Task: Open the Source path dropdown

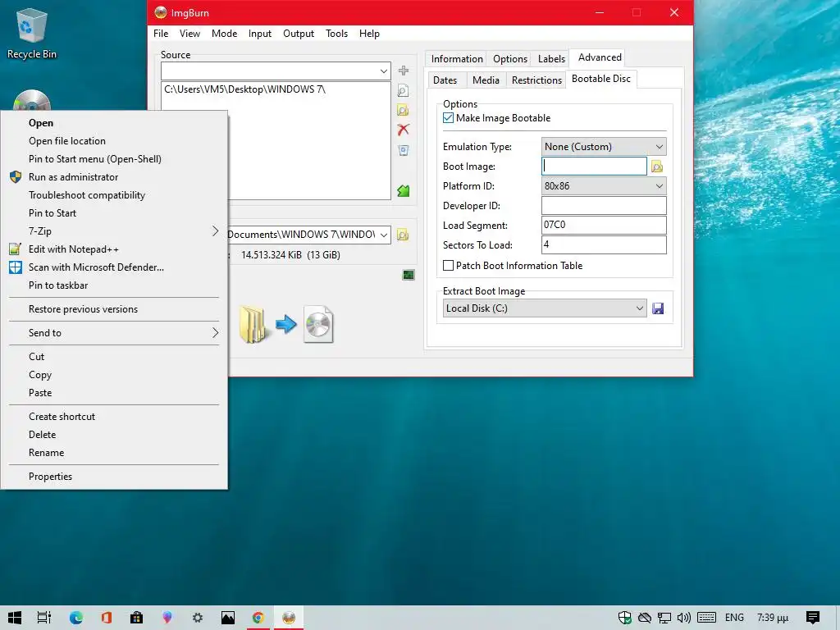Action: [384, 71]
